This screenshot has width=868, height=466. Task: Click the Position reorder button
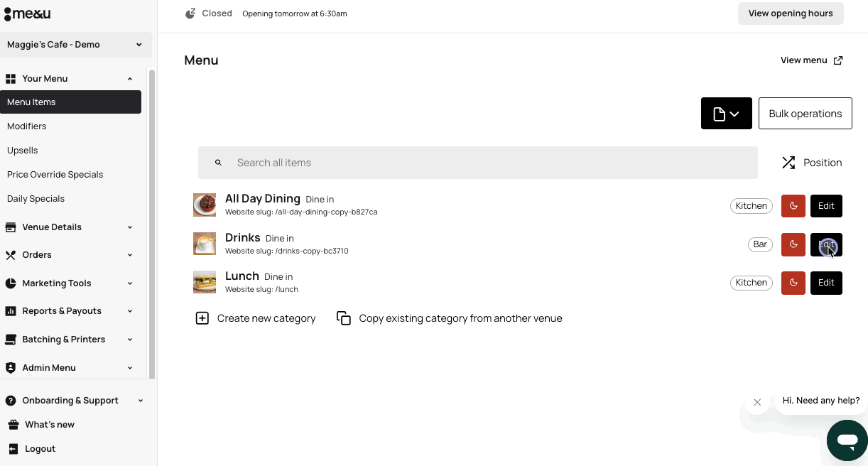[812, 163]
